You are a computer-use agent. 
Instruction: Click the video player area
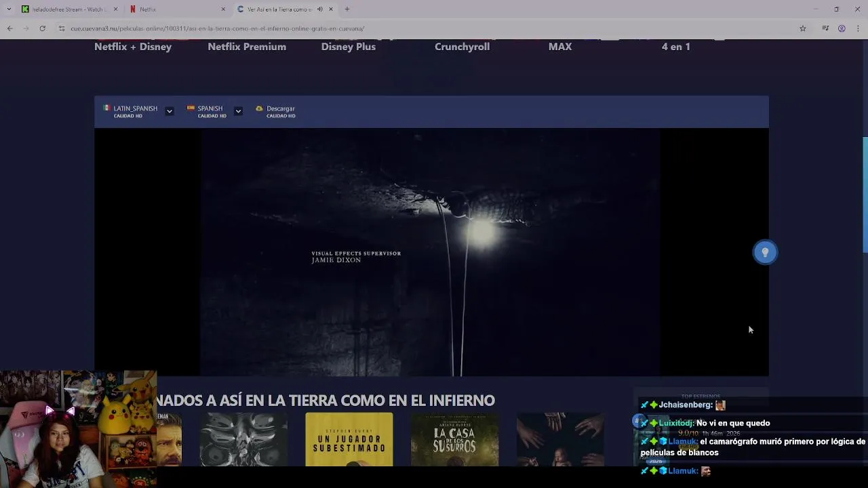pos(431,252)
